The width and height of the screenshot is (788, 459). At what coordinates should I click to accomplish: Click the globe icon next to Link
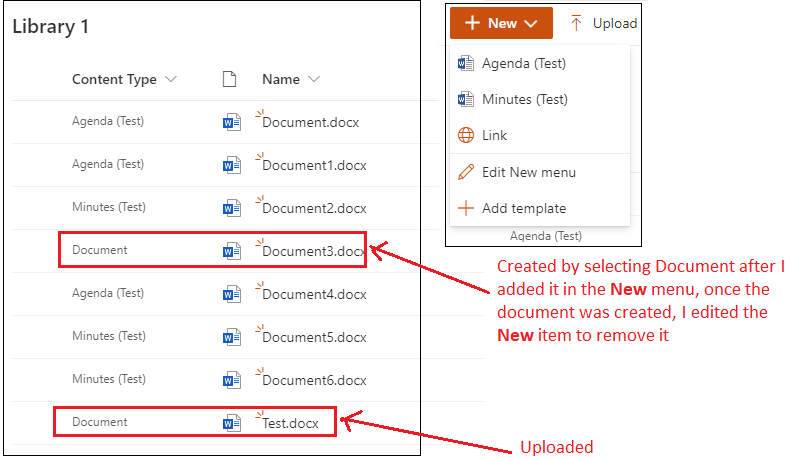tap(466, 135)
